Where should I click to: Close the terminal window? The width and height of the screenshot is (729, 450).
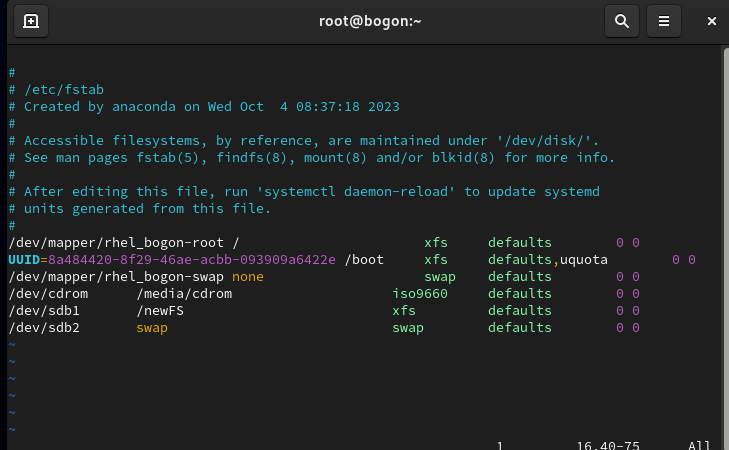coord(711,21)
